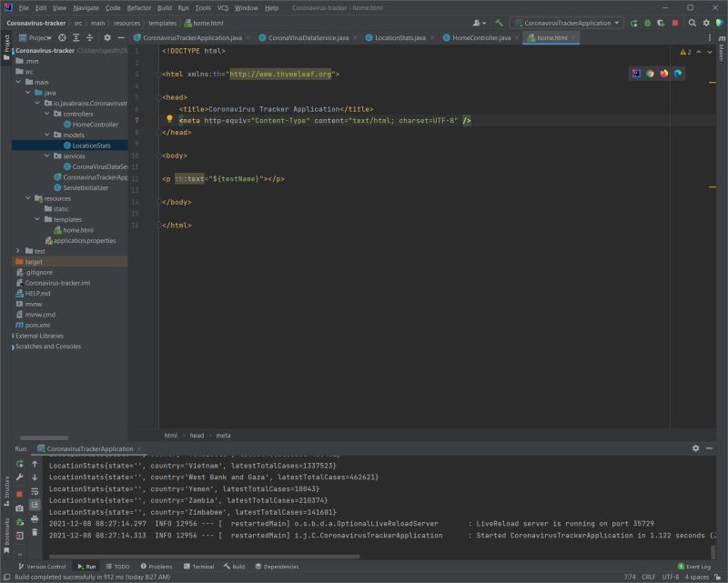Rerun CoronavirusTrackerApplication in the Run panel
Screen dimensions: 728x583
19,464
